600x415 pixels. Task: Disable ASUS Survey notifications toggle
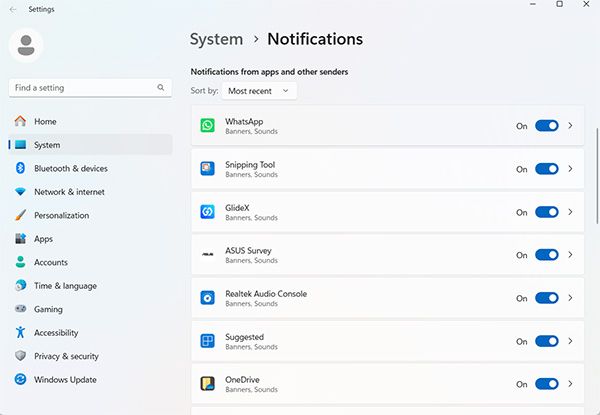click(546, 255)
